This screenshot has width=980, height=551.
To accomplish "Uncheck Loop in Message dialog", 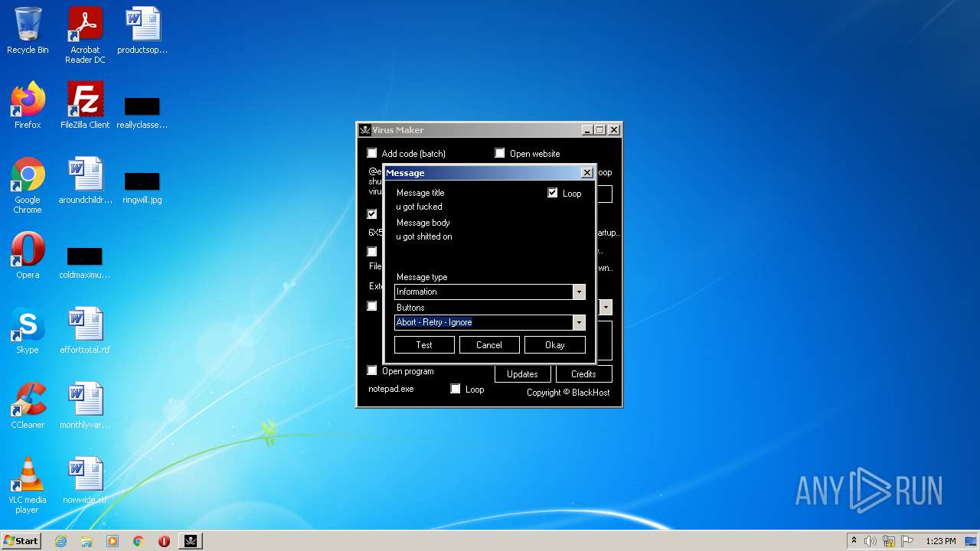I will [552, 193].
